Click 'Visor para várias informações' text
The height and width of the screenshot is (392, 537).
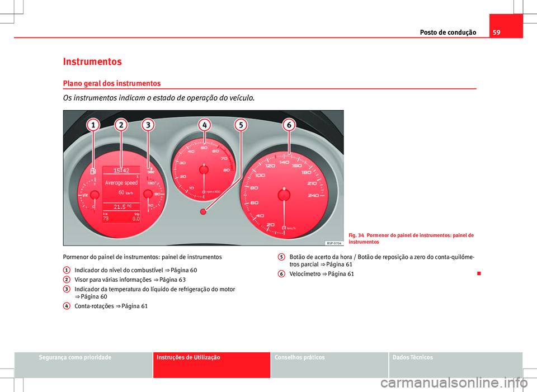point(113,280)
